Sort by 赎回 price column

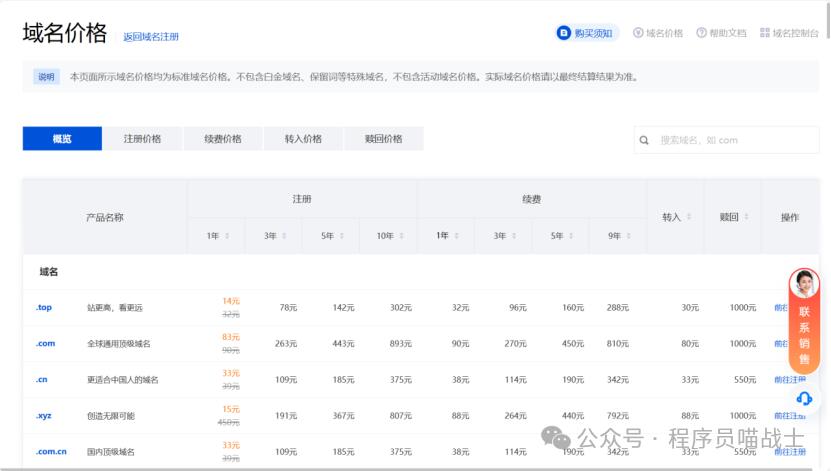[745, 217]
